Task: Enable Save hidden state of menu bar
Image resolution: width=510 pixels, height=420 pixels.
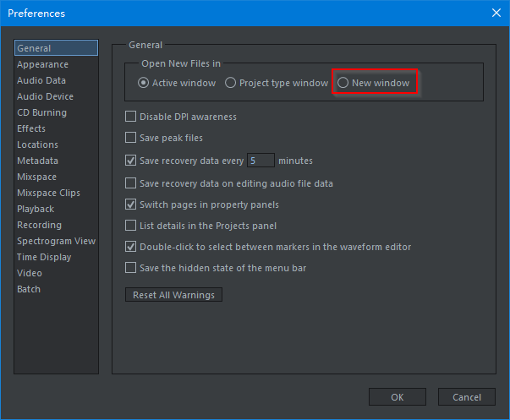Action: pos(131,268)
